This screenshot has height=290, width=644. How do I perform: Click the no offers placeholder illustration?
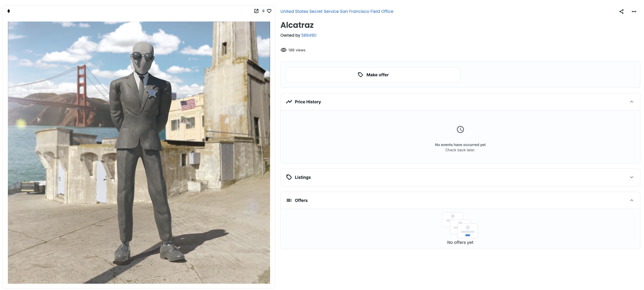(x=460, y=225)
